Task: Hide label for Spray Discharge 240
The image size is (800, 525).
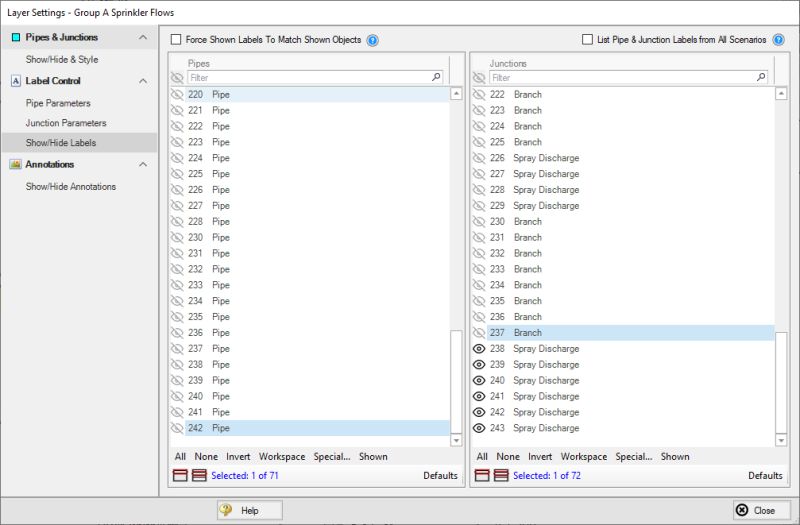Action: [479, 380]
